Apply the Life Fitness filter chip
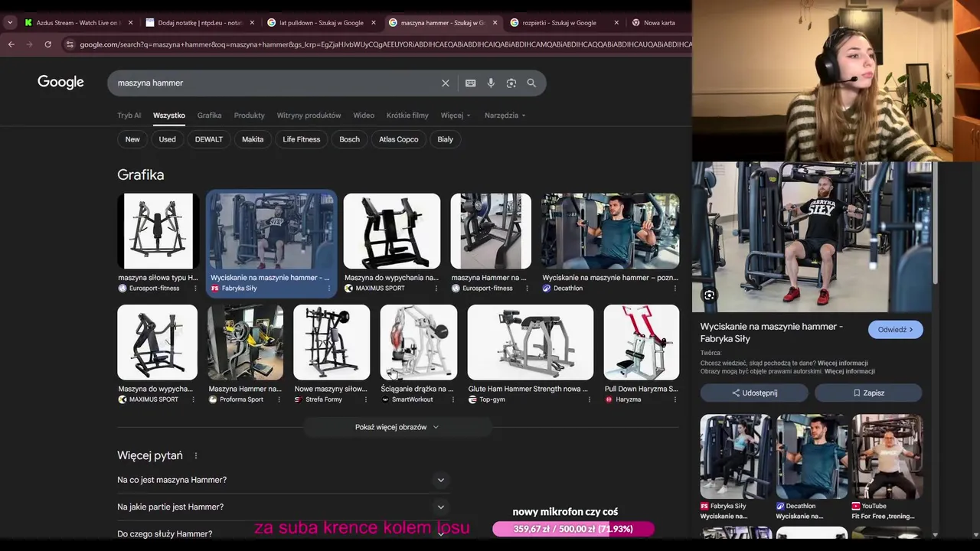Image resolution: width=980 pixels, height=551 pixels. pyautogui.click(x=301, y=139)
